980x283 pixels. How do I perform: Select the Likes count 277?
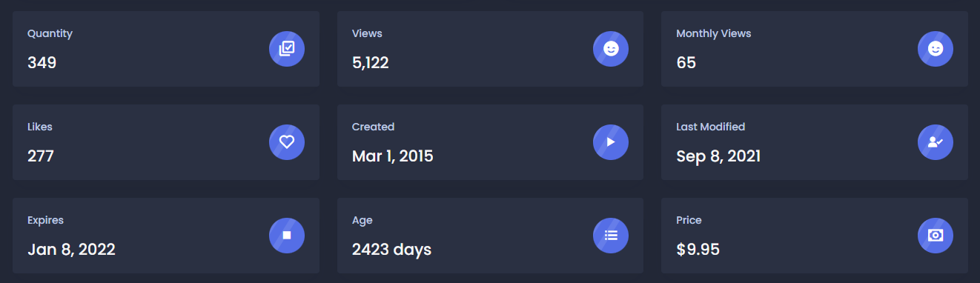pyautogui.click(x=41, y=156)
